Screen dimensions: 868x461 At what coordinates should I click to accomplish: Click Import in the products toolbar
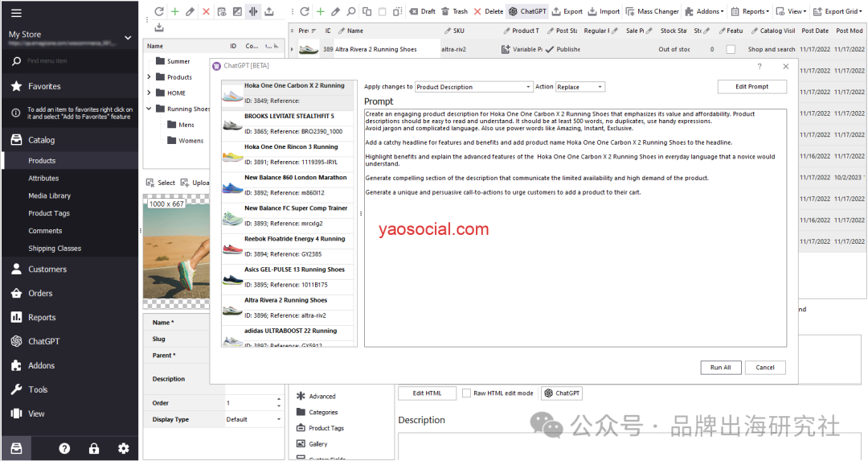click(x=604, y=11)
